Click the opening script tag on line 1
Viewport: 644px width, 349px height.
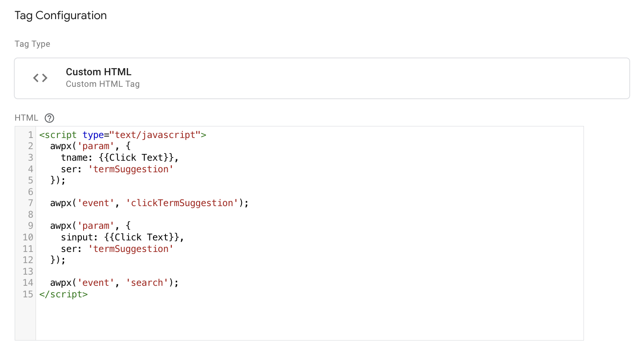[123, 134]
